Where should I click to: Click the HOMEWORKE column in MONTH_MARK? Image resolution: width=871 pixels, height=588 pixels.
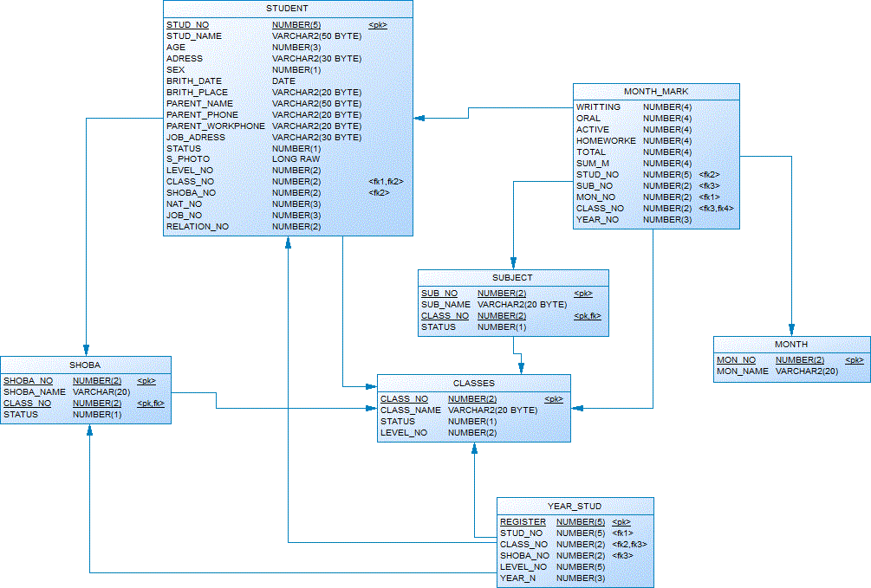pos(606,141)
